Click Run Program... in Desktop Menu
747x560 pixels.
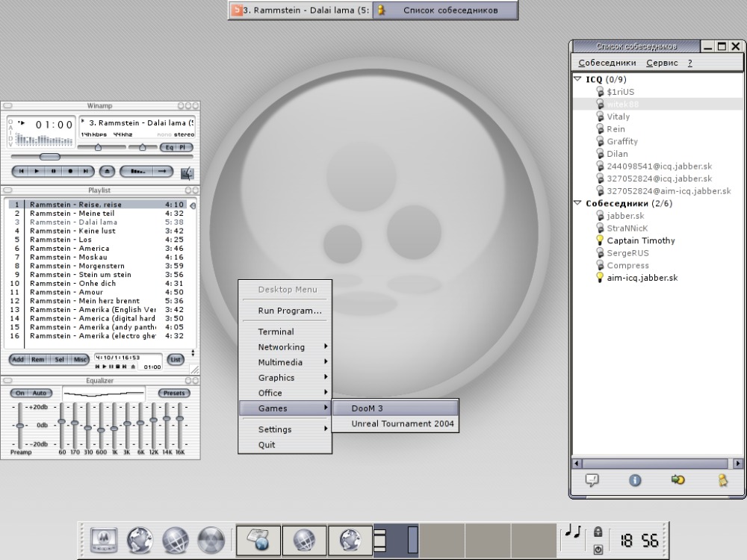[x=285, y=311]
